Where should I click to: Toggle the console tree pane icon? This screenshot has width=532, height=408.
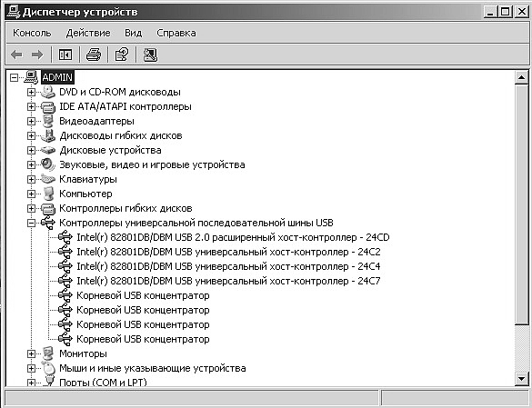coord(65,55)
